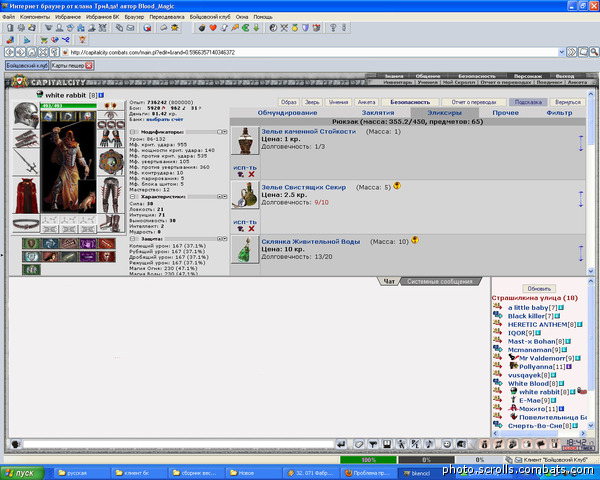The image size is (600, 480).
Task: Click down arrow beside Характеристики header
Action: tap(225, 197)
